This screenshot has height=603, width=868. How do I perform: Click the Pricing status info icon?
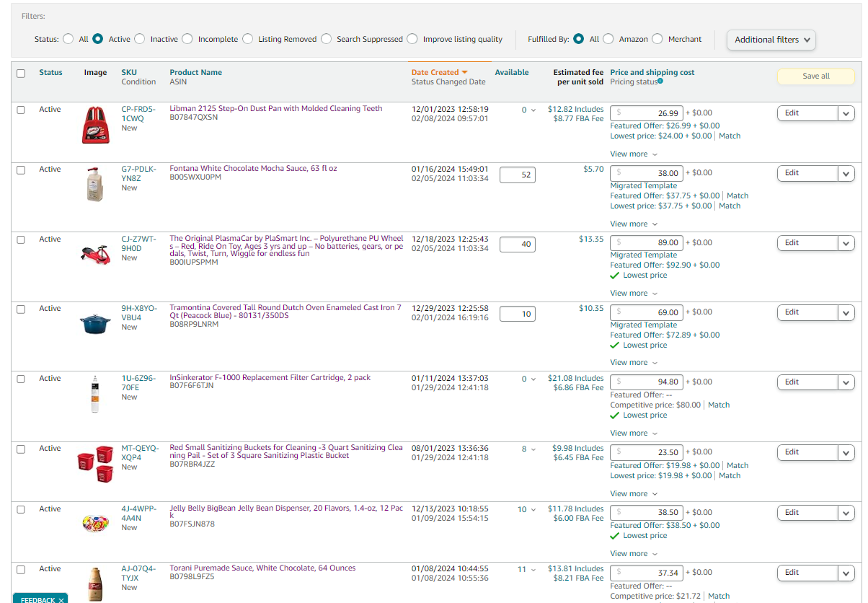click(x=660, y=82)
